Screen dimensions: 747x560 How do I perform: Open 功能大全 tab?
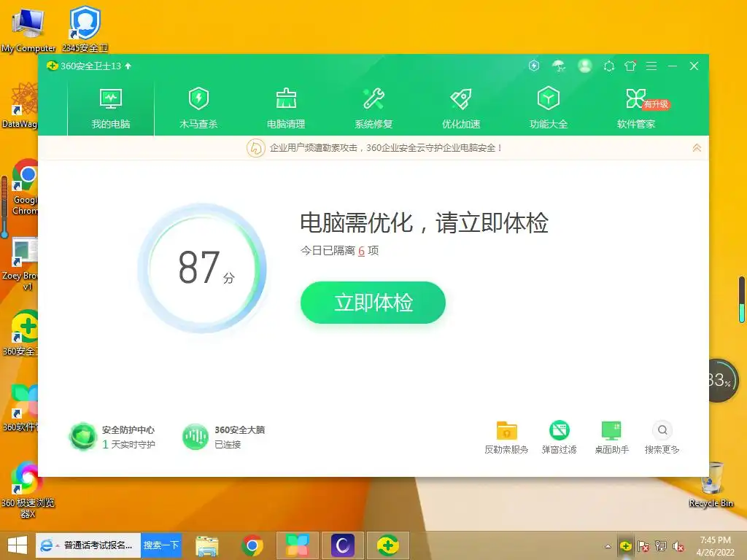point(549,109)
